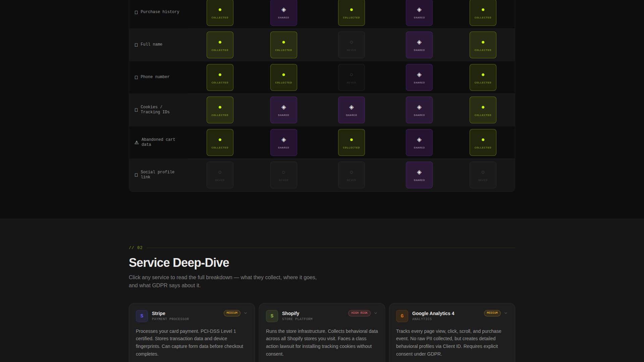This screenshot has width=644, height=362.
Task: Click the icon beside Social profile link label
Action: tap(136, 175)
